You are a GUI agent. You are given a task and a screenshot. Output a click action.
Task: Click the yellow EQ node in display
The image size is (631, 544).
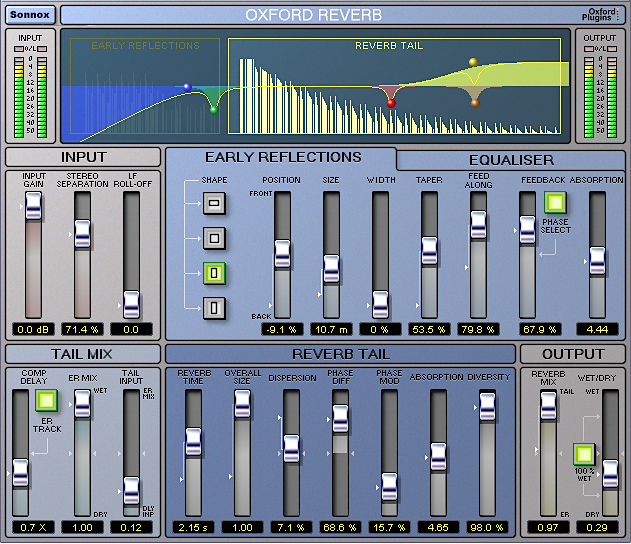474,63
